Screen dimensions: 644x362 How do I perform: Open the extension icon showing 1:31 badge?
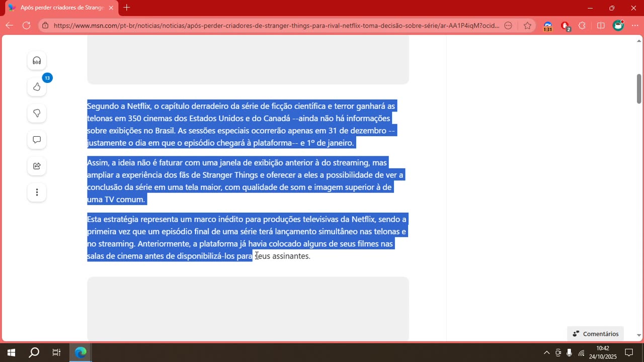548,26
